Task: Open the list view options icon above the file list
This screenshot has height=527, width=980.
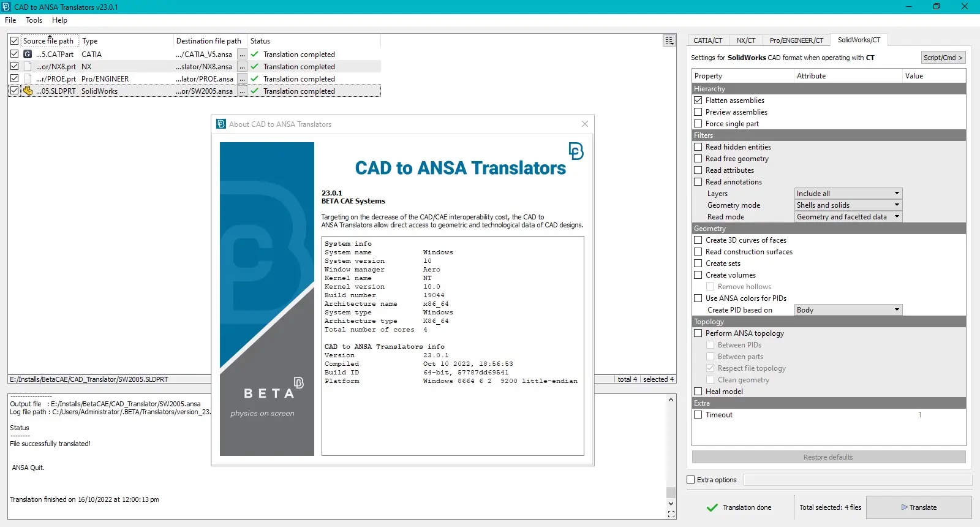Action: [x=669, y=40]
